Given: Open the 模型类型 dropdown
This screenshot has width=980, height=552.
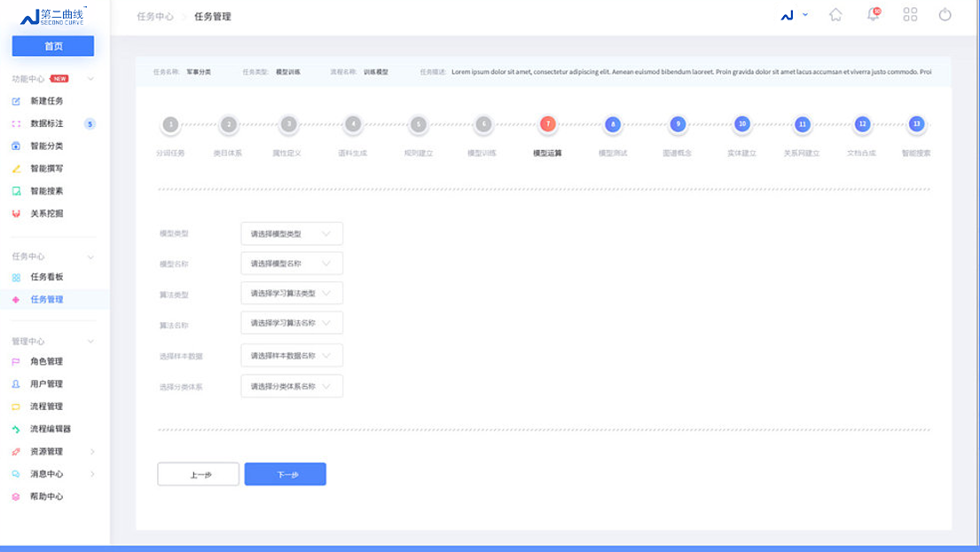Looking at the screenshot, I should (x=291, y=234).
